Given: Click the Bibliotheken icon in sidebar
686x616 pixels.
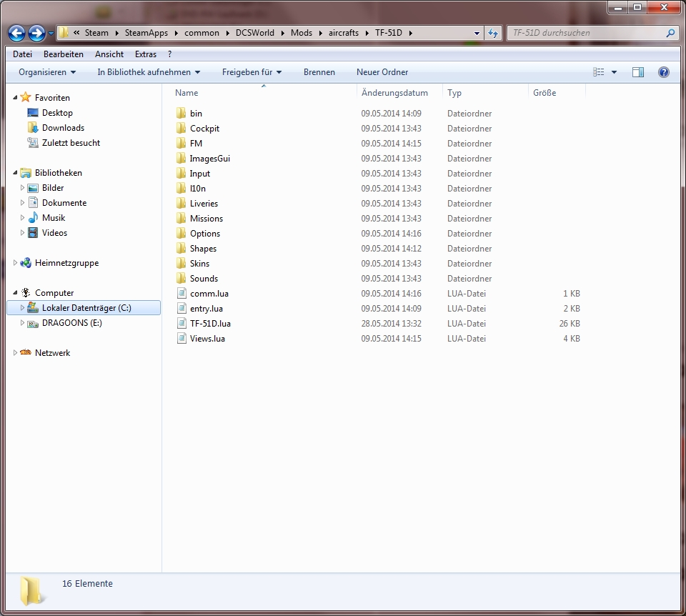Looking at the screenshot, I should pyautogui.click(x=26, y=173).
